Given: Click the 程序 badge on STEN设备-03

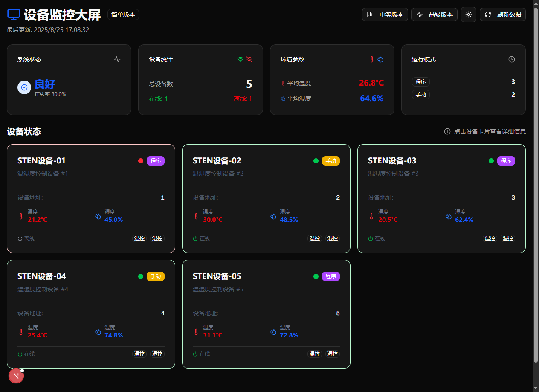Looking at the screenshot, I should pyautogui.click(x=506, y=161).
